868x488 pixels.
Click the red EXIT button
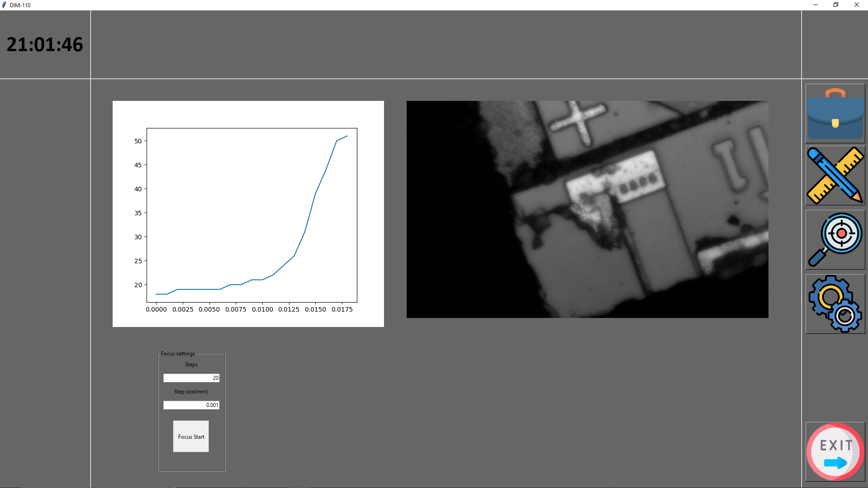coord(835,452)
